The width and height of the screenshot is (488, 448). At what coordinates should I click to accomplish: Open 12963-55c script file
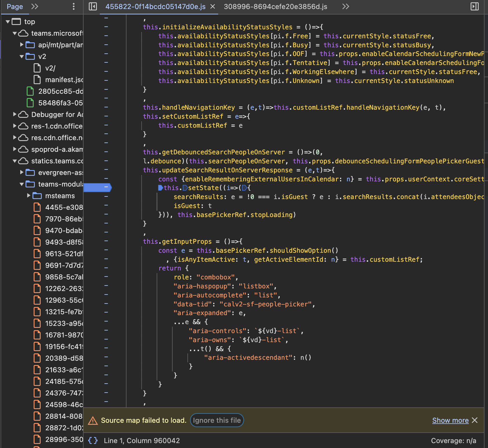pyautogui.click(x=58, y=300)
